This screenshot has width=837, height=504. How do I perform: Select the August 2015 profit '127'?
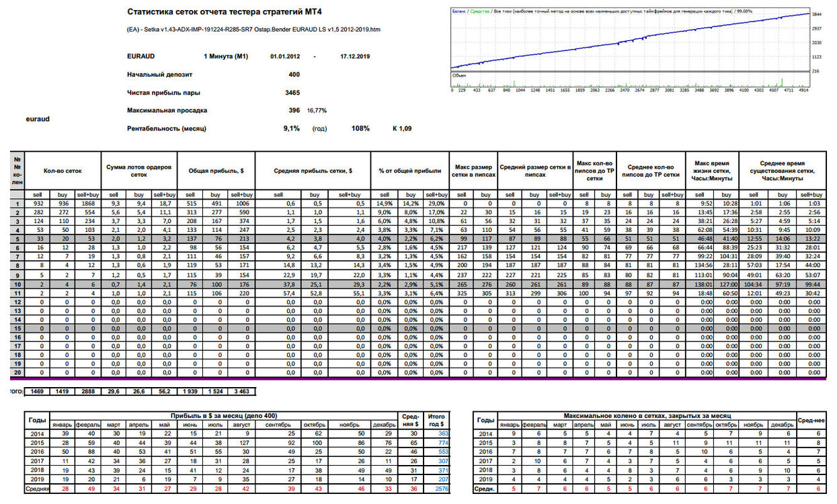pos(244,443)
